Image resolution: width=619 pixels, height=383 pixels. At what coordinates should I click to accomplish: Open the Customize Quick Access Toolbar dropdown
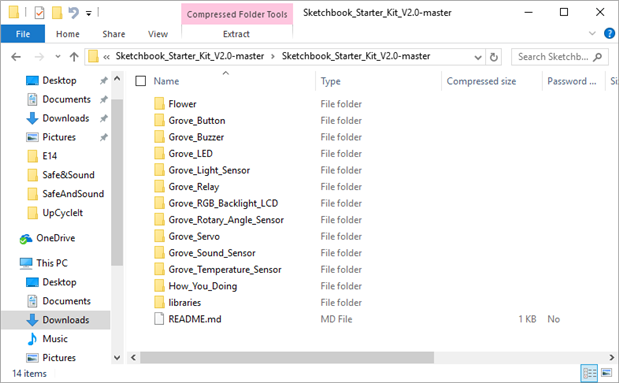click(88, 14)
